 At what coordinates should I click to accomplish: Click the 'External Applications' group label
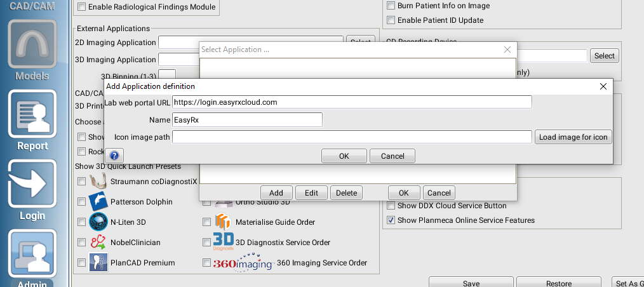pyautogui.click(x=113, y=29)
